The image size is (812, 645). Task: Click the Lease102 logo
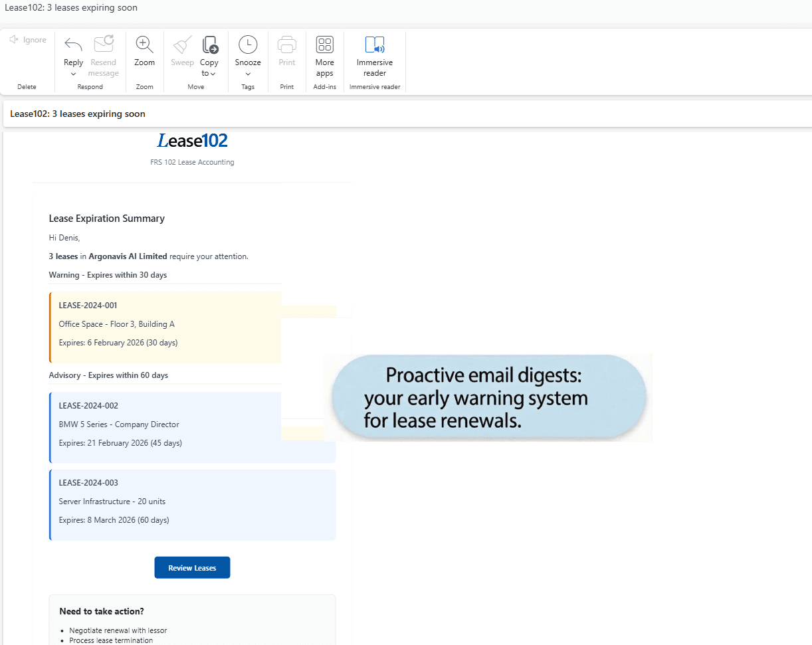point(192,140)
